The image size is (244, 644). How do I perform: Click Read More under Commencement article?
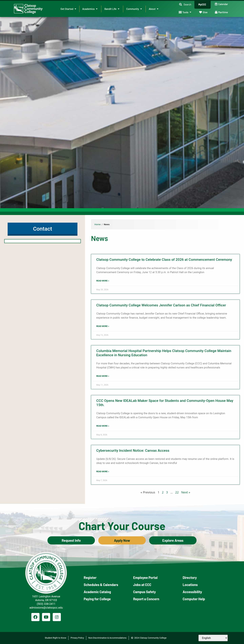point(103,281)
